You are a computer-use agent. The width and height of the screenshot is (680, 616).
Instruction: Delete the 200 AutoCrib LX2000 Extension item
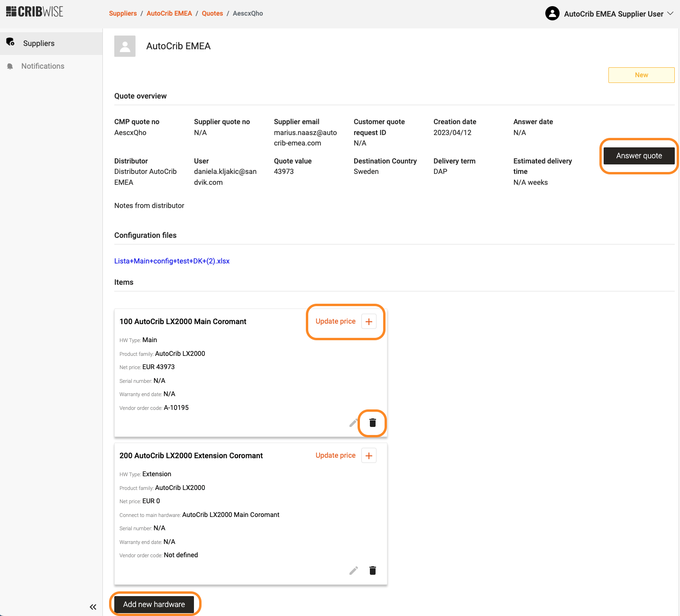coord(373,571)
